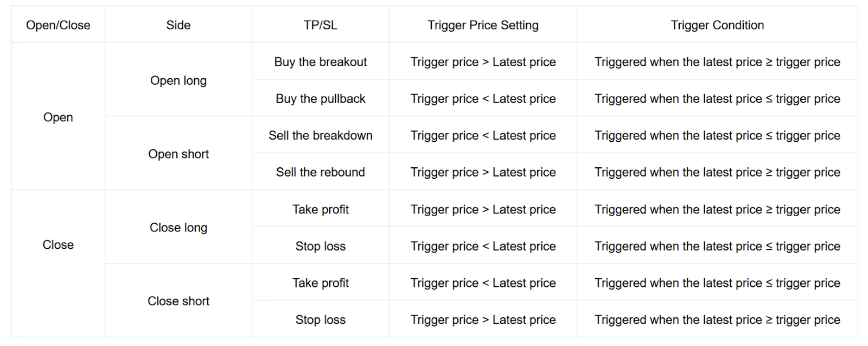The height and width of the screenshot is (346, 868).
Task: Select the Sell the rebound cell
Action: pos(321,172)
